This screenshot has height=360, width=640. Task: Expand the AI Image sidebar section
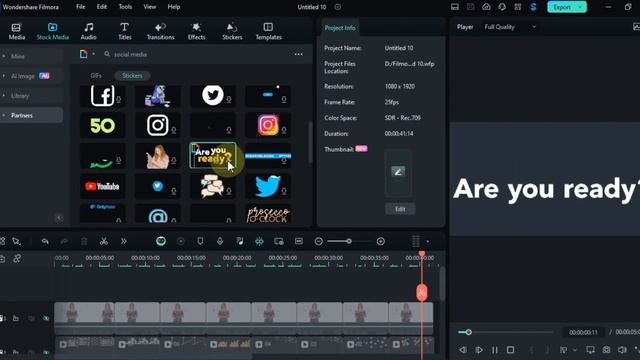[x=31, y=76]
